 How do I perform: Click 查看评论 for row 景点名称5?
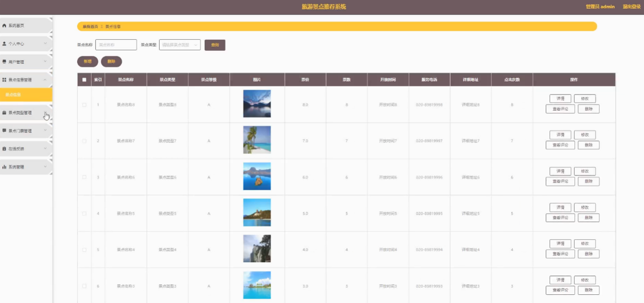tap(560, 218)
